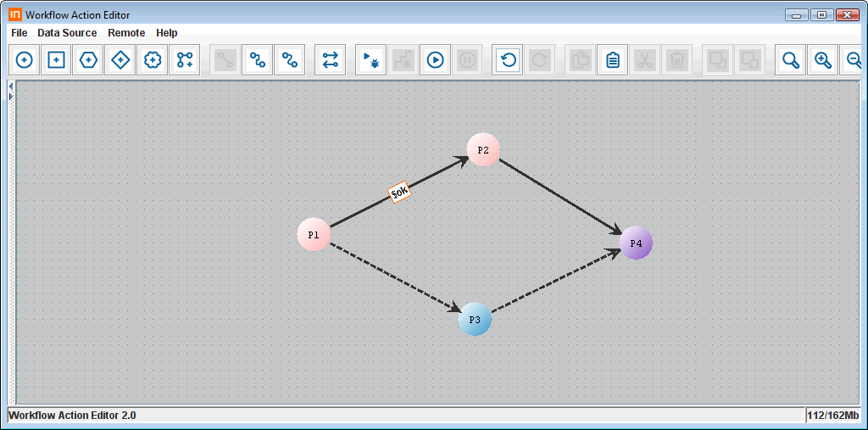Select the blue P3 node

point(475,319)
